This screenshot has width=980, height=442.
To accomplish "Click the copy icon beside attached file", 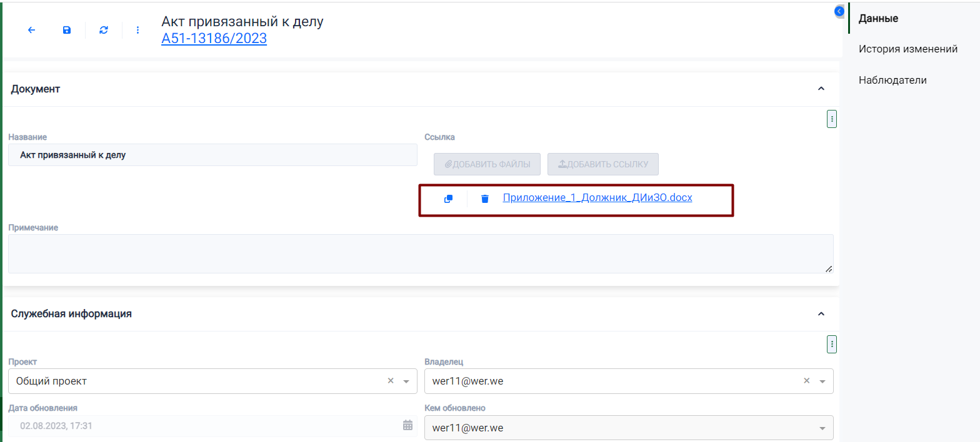I will pyautogui.click(x=448, y=199).
